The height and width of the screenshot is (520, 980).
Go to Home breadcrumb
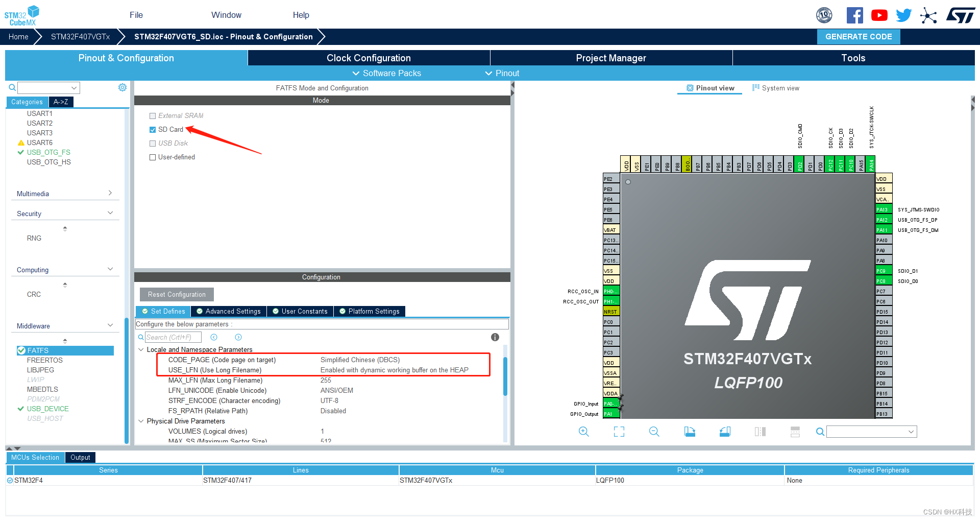point(18,37)
